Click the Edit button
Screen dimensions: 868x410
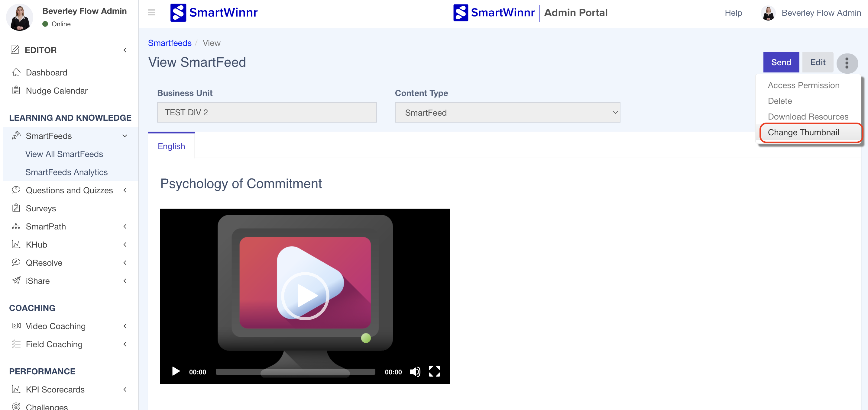tap(818, 62)
